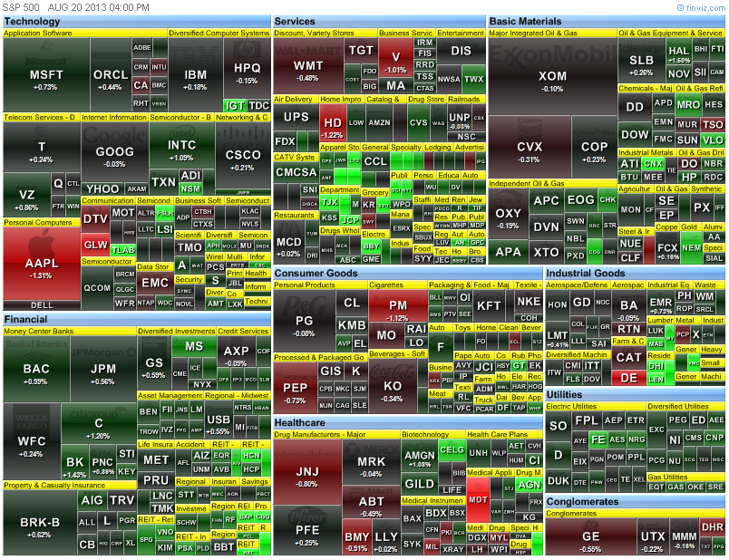
Task: Open the Basic Materials sector header
Action: 525,21
